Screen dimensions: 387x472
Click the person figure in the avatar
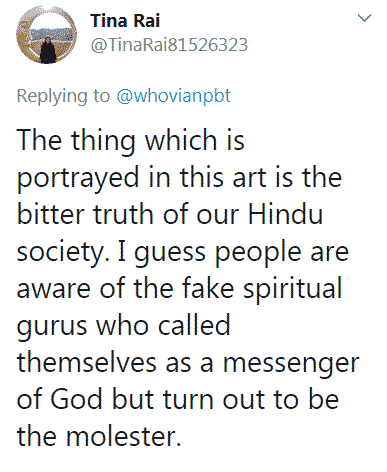[48, 50]
